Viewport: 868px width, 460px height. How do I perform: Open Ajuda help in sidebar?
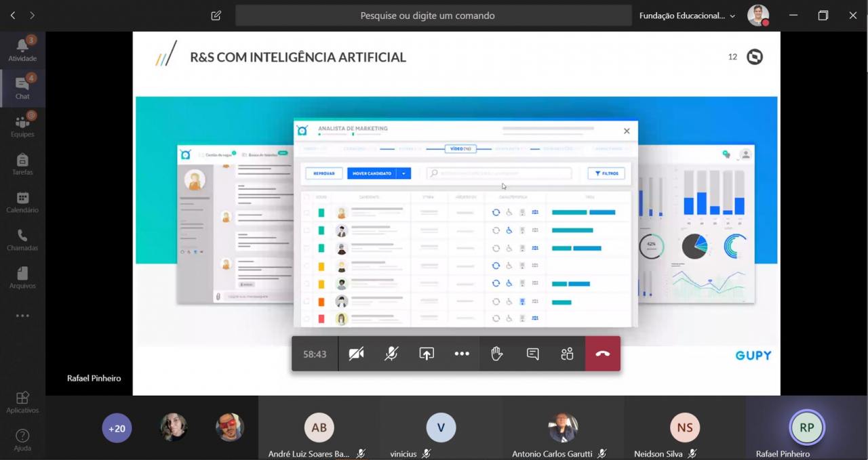tap(22, 440)
